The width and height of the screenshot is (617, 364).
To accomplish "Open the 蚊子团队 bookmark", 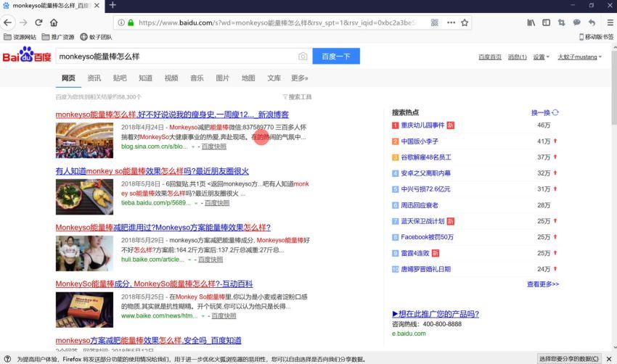I will pyautogui.click(x=96, y=37).
